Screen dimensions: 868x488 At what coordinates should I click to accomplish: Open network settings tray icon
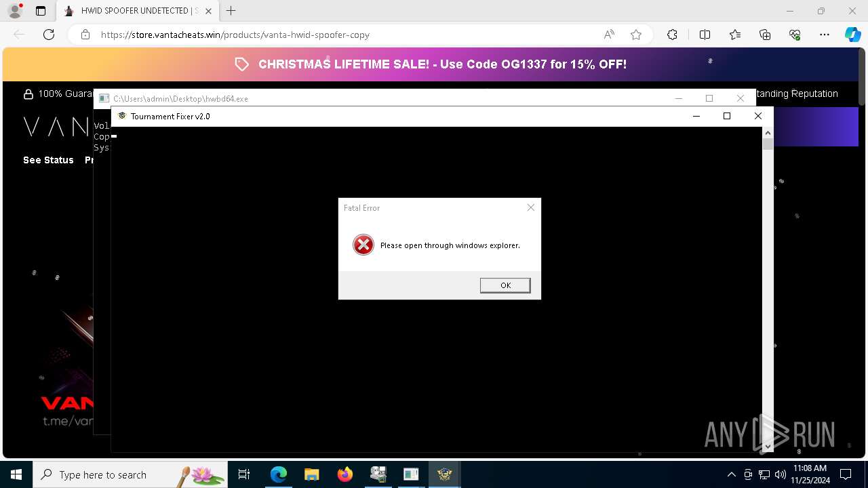click(764, 474)
